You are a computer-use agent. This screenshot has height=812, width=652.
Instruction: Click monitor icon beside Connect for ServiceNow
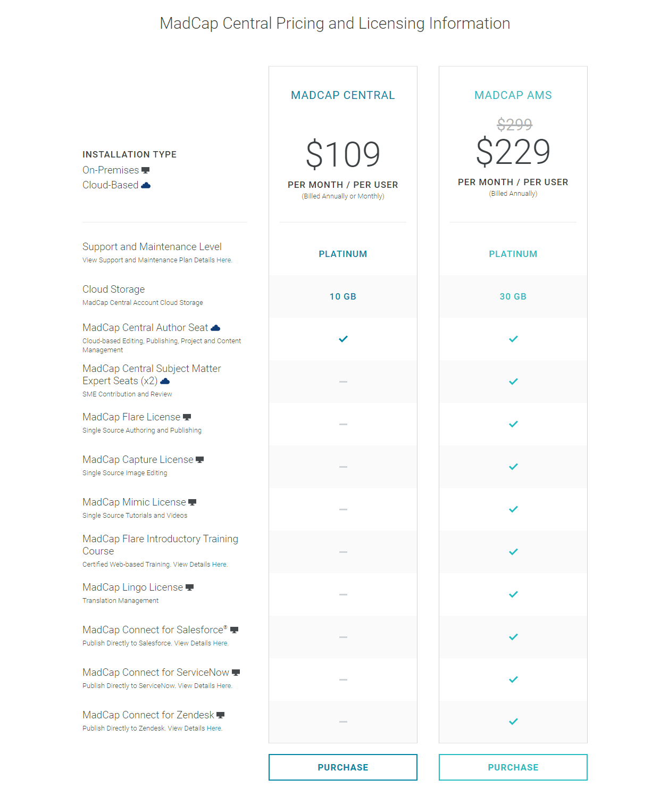tap(236, 673)
